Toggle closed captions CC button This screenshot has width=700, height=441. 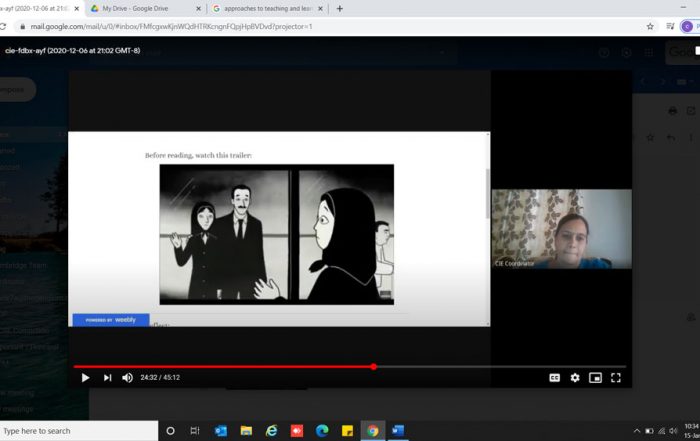pyautogui.click(x=554, y=378)
